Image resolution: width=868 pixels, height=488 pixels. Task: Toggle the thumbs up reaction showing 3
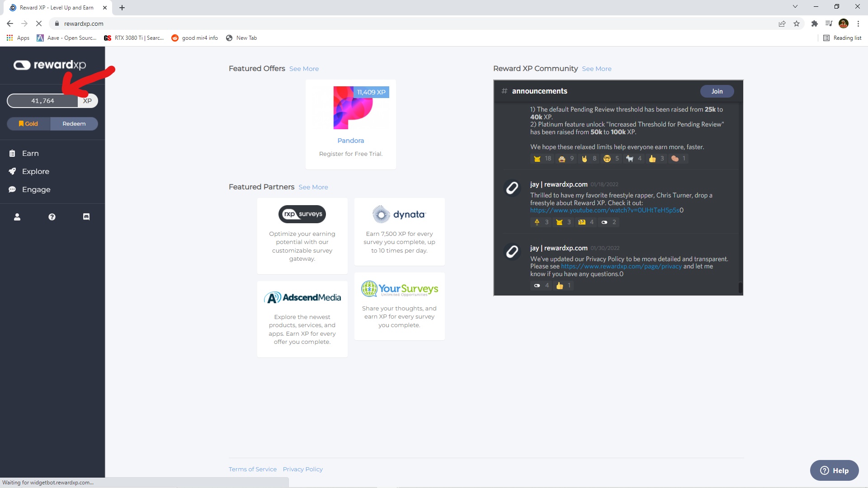pos(656,159)
